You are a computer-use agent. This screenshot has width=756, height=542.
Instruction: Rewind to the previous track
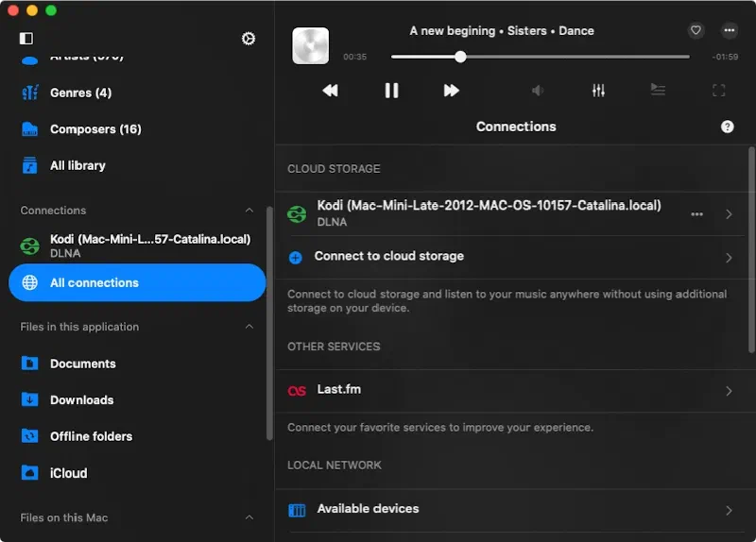330,91
